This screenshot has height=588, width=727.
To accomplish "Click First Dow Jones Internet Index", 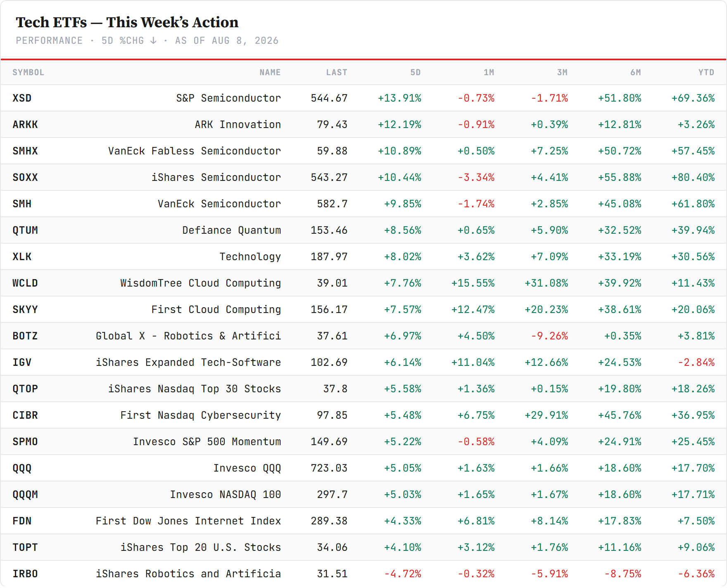I will (188, 521).
